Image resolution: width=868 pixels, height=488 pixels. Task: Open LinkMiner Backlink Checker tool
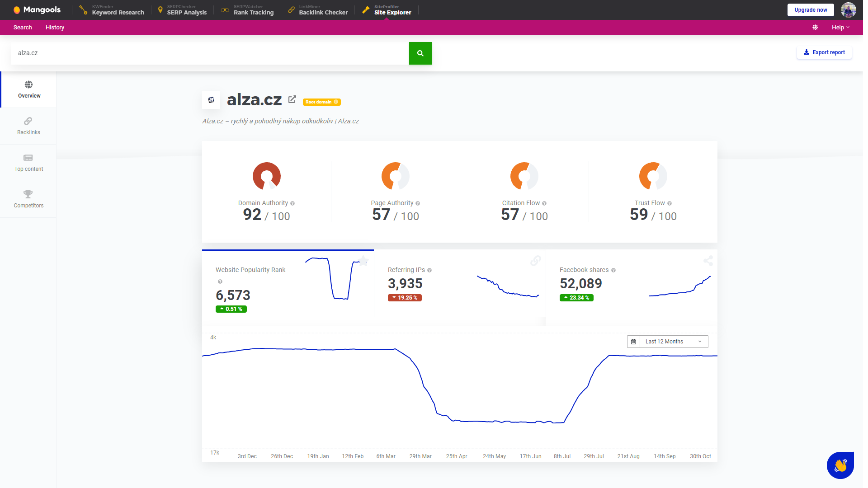[318, 10]
